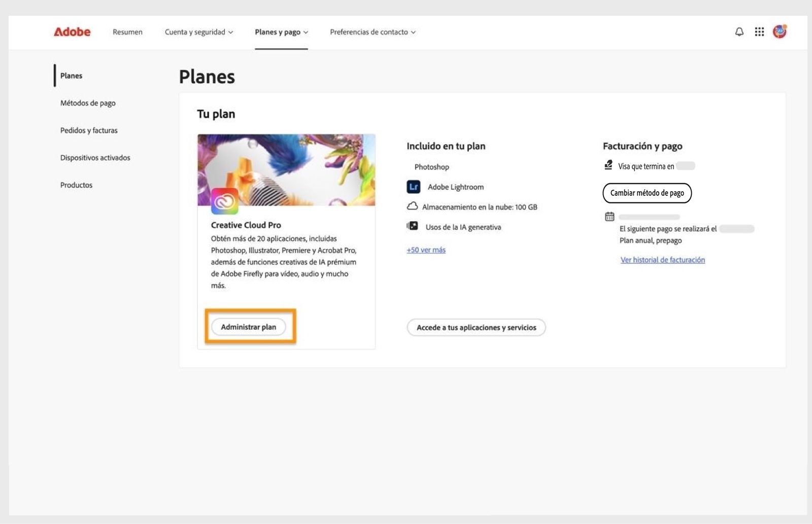Click the cloud storage icon
This screenshot has width=812, height=524.
pyautogui.click(x=413, y=206)
